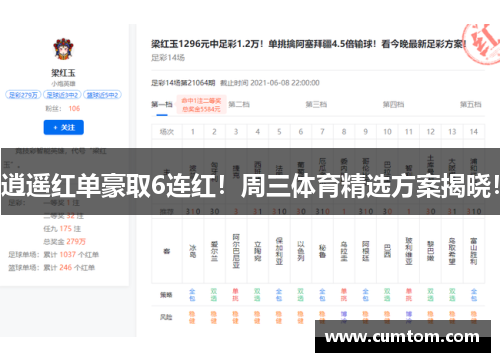The image size is (500, 362).
Task: Click away team 鸟取希望 cell
Action: click(452, 251)
